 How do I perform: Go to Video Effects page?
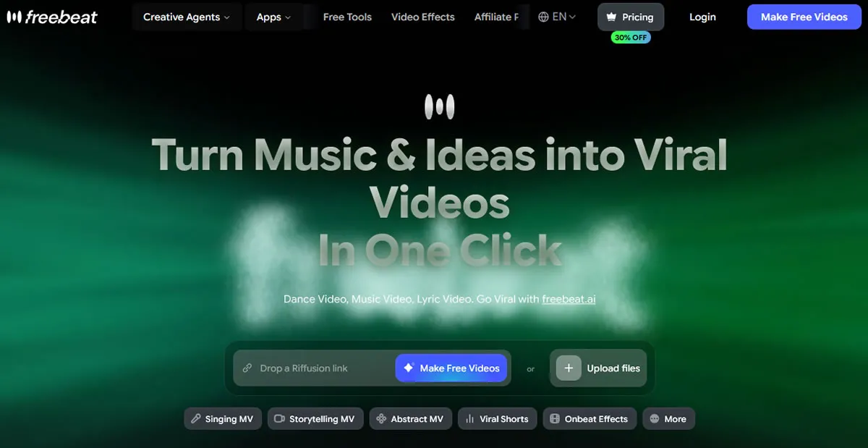point(422,17)
